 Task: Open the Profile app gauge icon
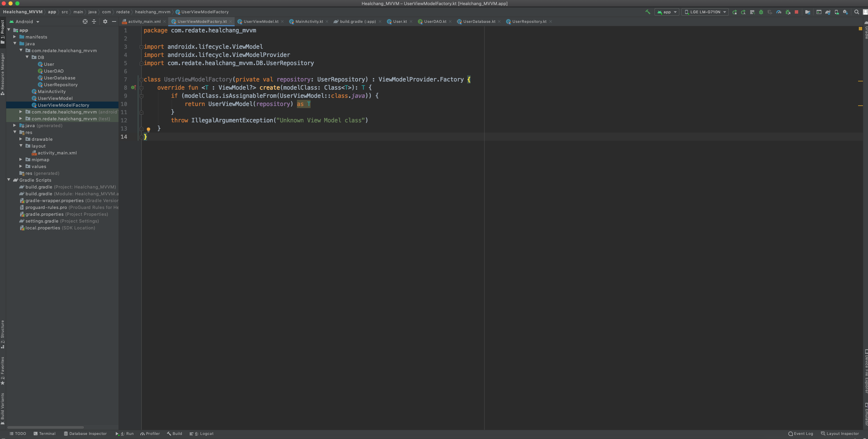coord(779,12)
